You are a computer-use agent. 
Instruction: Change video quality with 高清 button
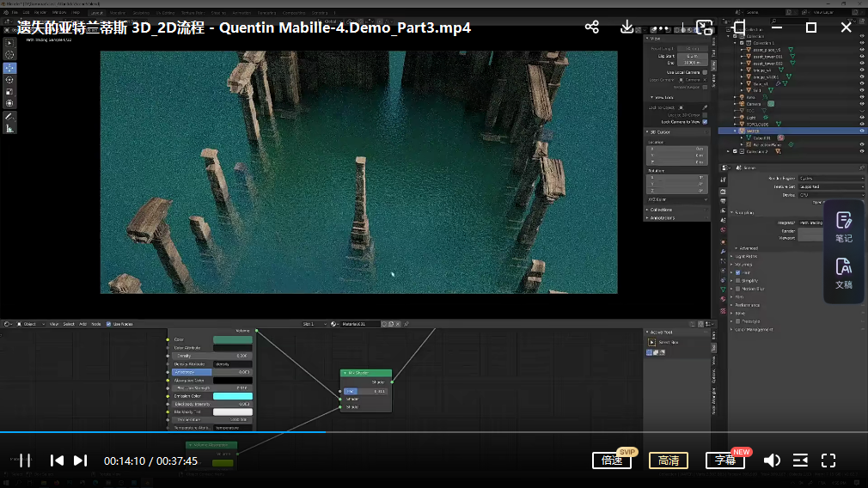click(x=668, y=461)
